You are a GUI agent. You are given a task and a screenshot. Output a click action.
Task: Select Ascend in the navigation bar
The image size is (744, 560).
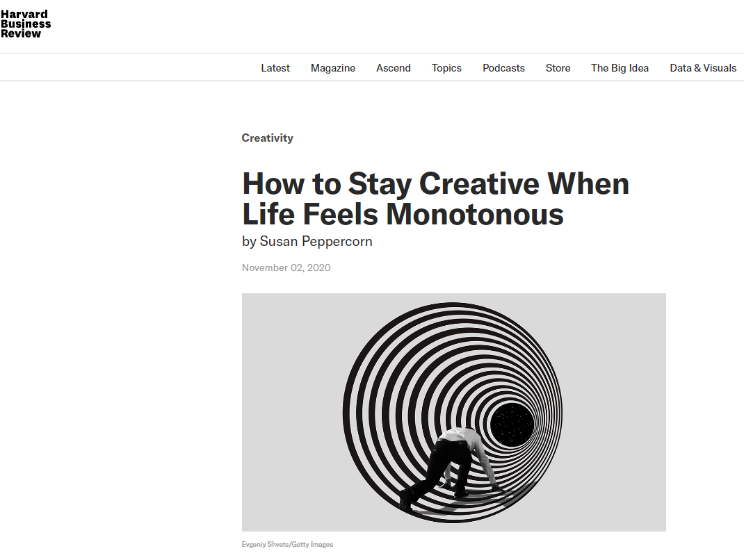[x=394, y=68]
